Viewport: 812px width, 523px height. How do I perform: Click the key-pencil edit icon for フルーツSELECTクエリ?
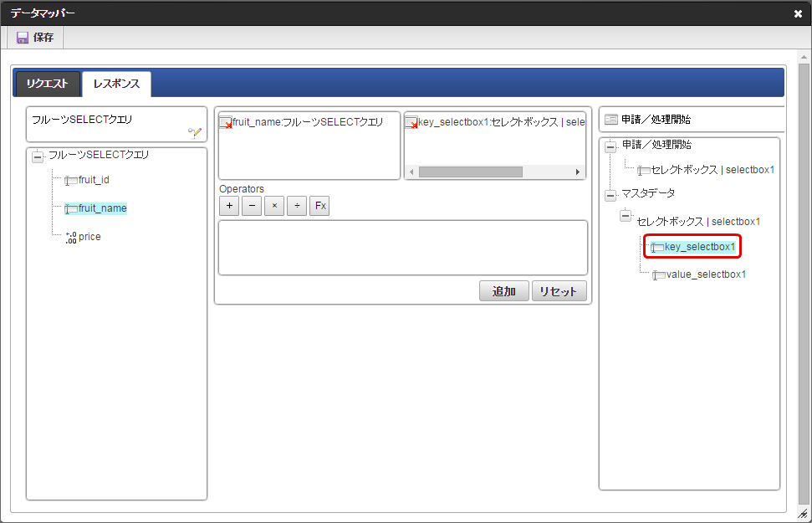[195, 133]
